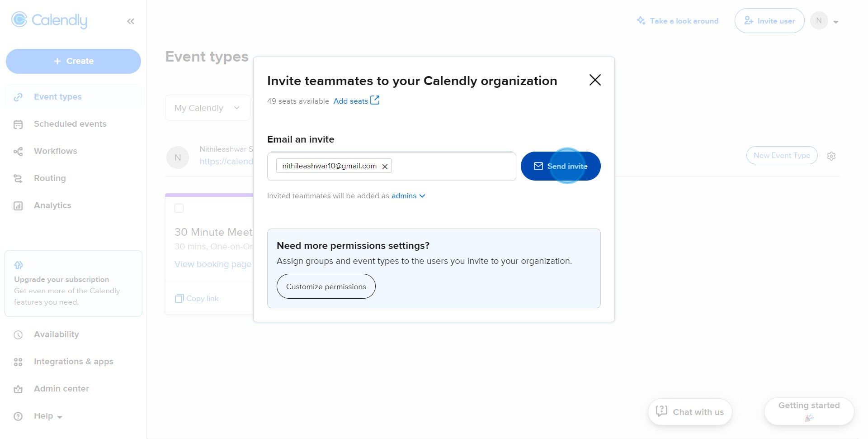Remove nithileashwar10@gmail.com email chip

[x=385, y=167]
